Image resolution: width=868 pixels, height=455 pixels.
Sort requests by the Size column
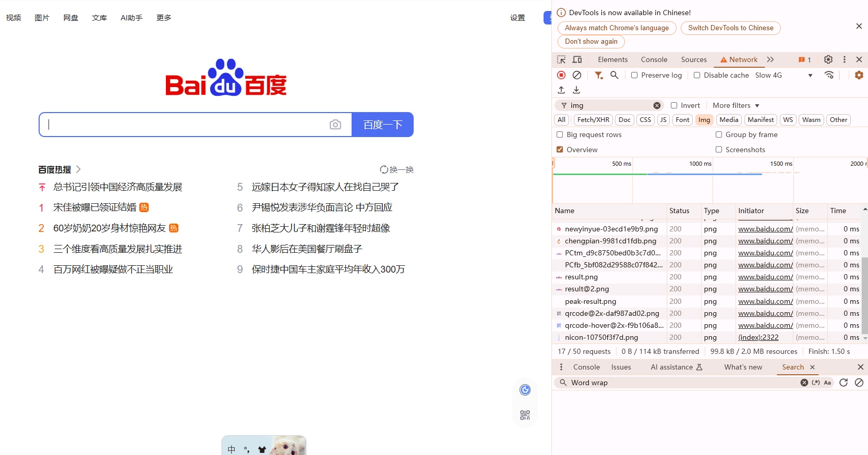(x=810, y=211)
